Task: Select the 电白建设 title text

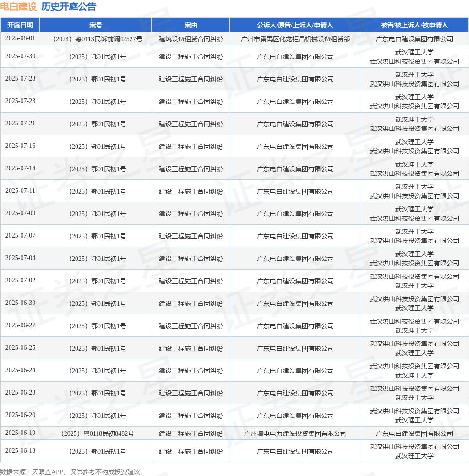Action: [x=18, y=6]
